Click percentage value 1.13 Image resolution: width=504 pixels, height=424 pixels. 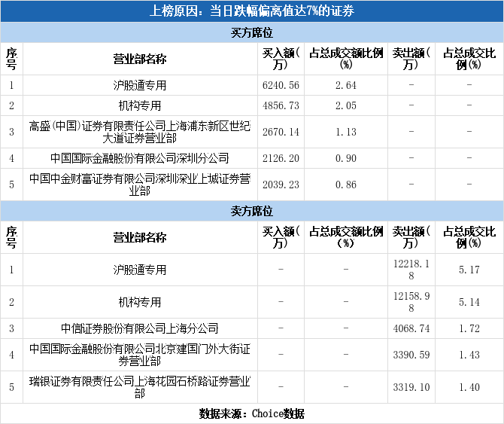point(346,132)
